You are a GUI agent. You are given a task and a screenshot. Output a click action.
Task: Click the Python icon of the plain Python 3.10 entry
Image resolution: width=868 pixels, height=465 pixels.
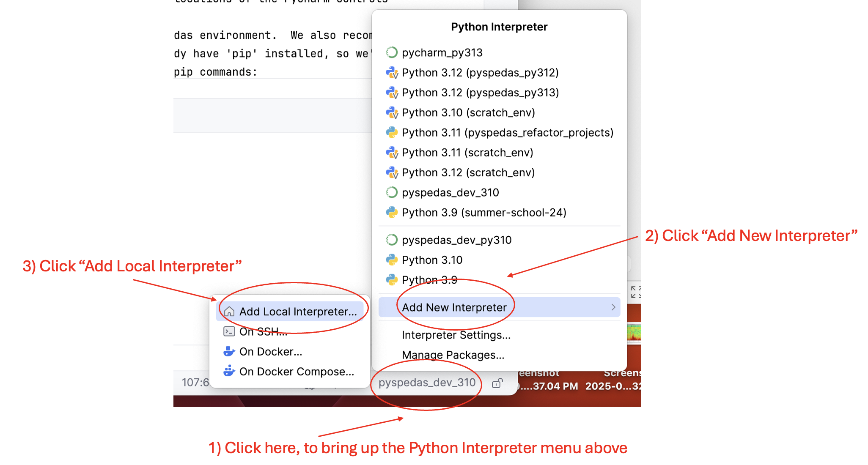[x=392, y=260]
